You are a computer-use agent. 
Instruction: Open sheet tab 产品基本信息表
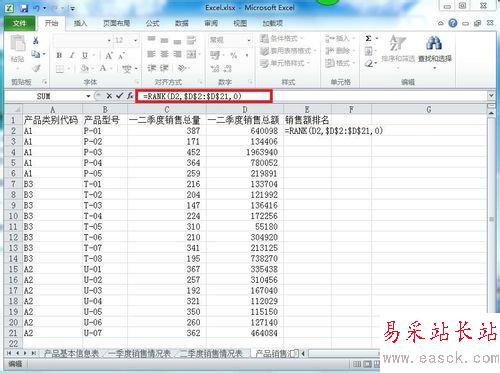click(x=71, y=353)
